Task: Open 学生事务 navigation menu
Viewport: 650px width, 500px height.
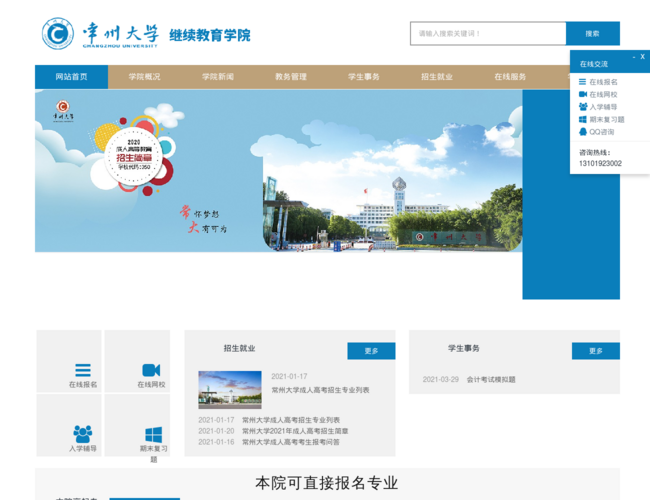Action: point(364,77)
